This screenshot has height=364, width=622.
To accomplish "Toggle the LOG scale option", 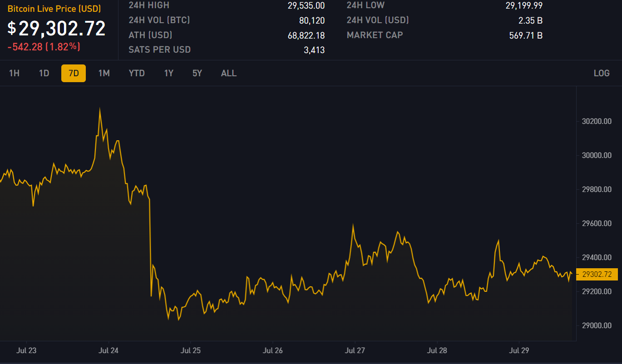I will [602, 73].
